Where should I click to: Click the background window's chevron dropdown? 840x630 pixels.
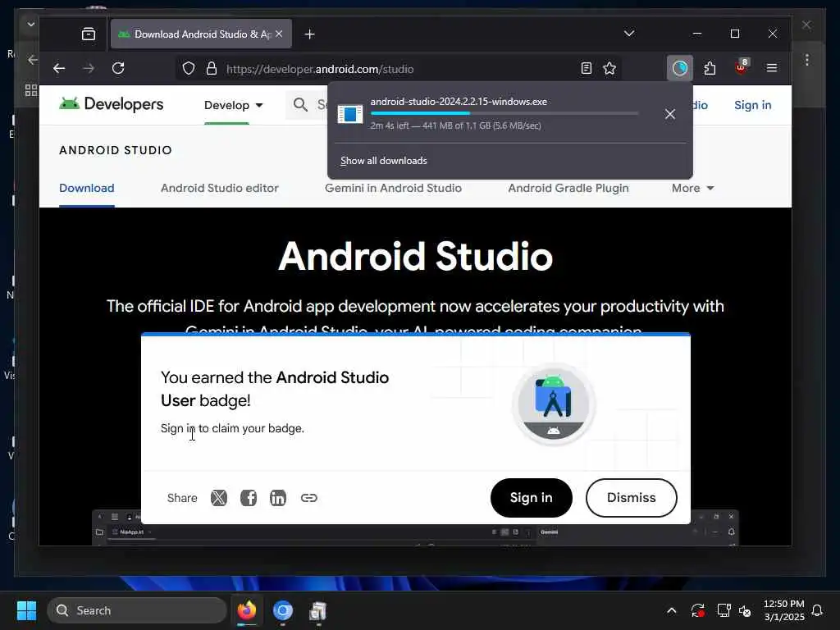click(30, 24)
